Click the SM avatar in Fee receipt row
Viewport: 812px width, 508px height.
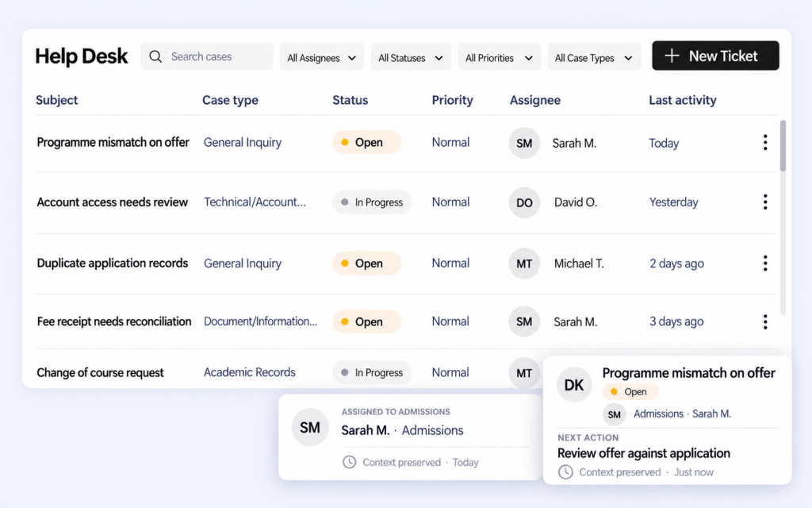pyautogui.click(x=524, y=322)
